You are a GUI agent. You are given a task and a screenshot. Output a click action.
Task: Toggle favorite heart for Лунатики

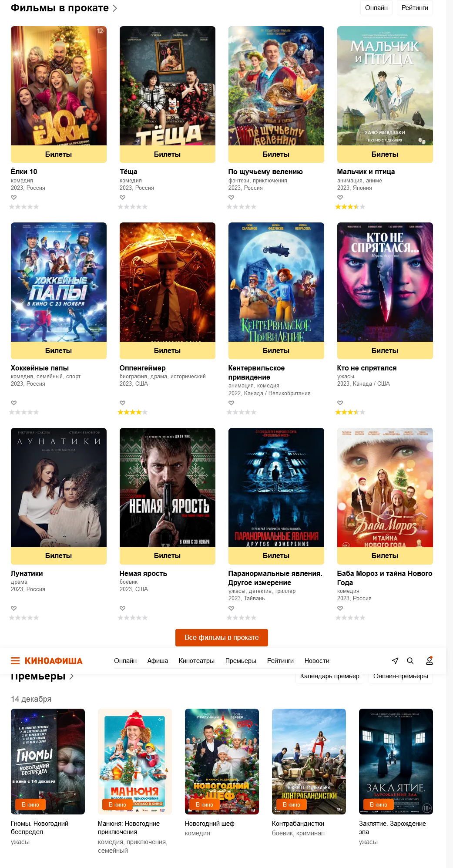click(x=13, y=608)
